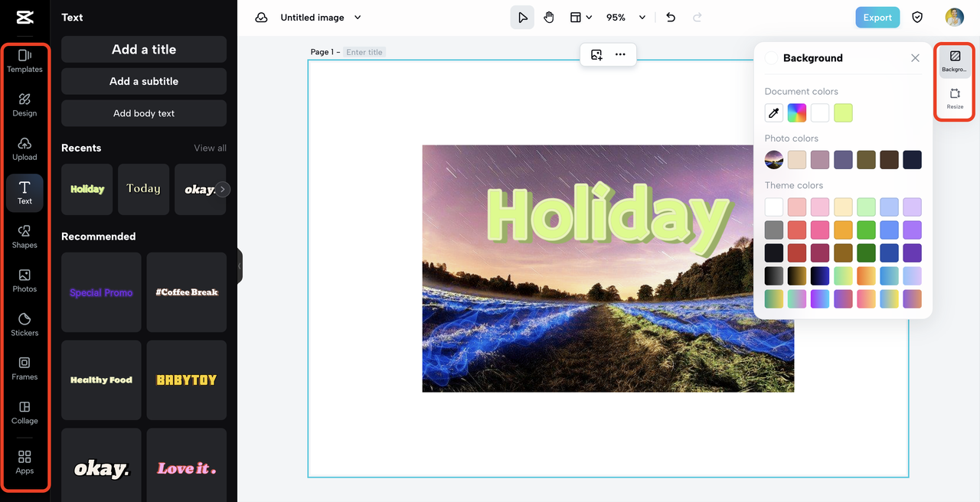This screenshot has width=980, height=502.
Task: Open the Collage sidebar panel
Action: [x=24, y=413]
